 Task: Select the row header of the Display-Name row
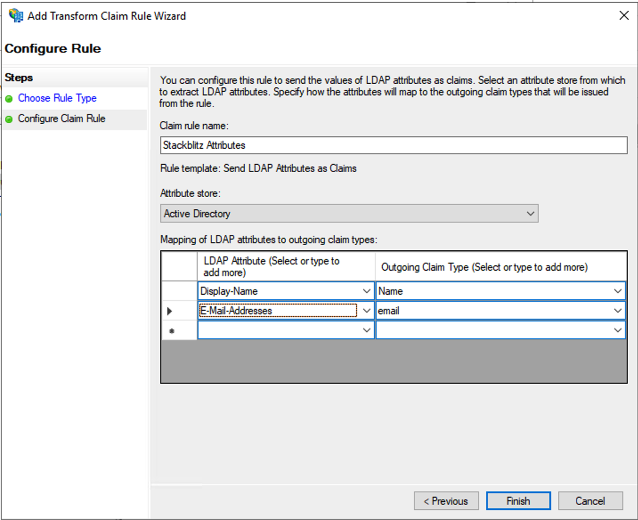179,291
